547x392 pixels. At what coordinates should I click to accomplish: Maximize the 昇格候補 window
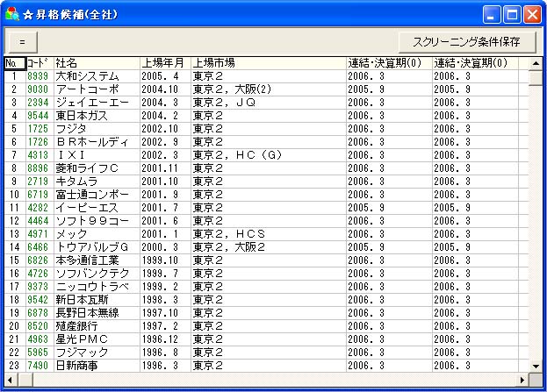(x=513, y=14)
